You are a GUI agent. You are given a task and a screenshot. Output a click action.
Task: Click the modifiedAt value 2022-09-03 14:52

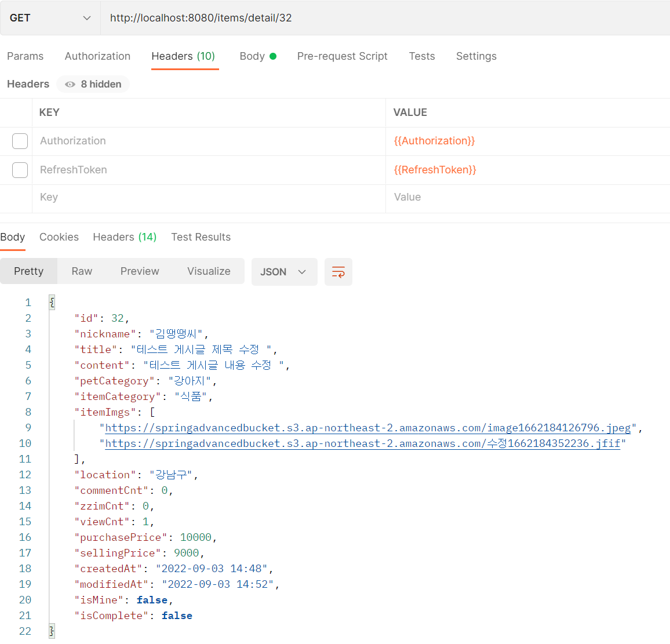[218, 584]
